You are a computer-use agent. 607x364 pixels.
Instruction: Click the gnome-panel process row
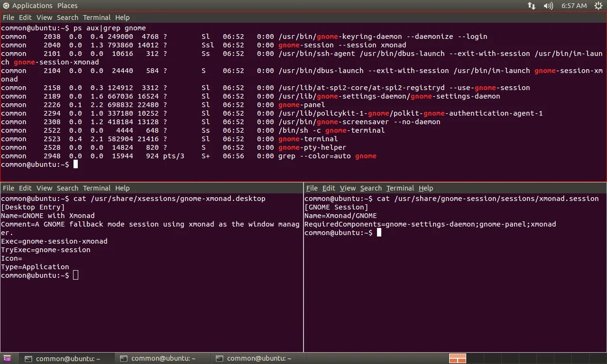[163, 105]
